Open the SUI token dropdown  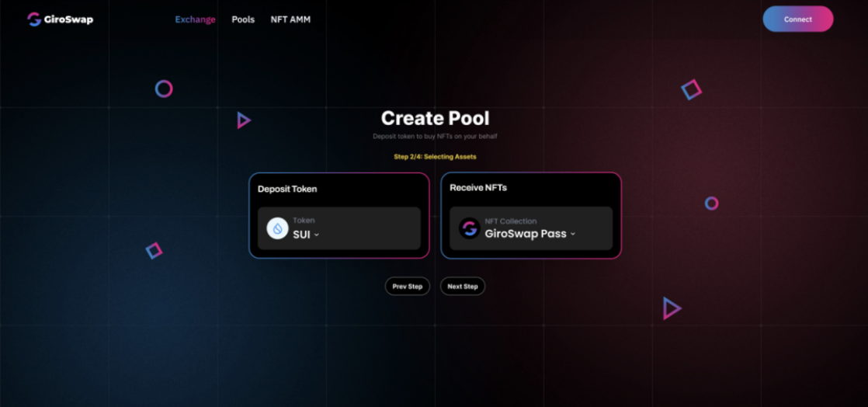click(x=306, y=235)
